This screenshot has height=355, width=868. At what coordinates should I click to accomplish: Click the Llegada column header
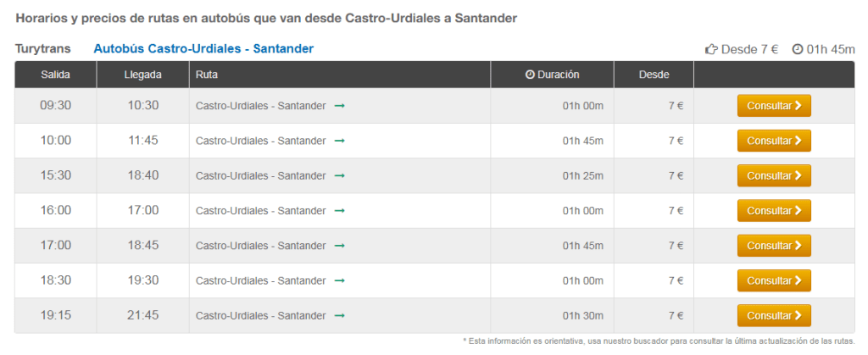pyautogui.click(x=142, y=75)
